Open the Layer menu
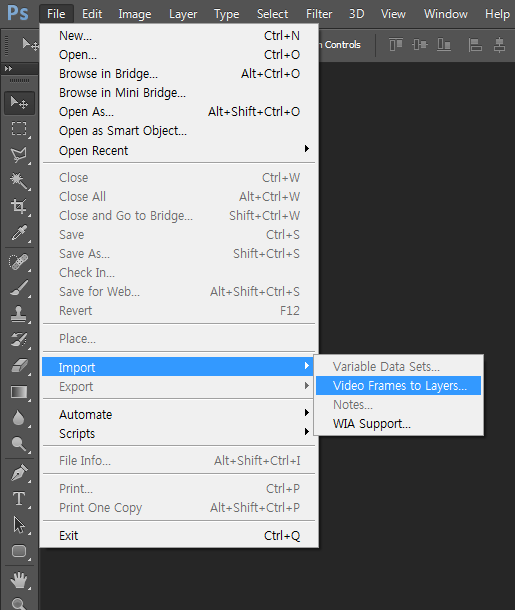 (x=183, y=14)
